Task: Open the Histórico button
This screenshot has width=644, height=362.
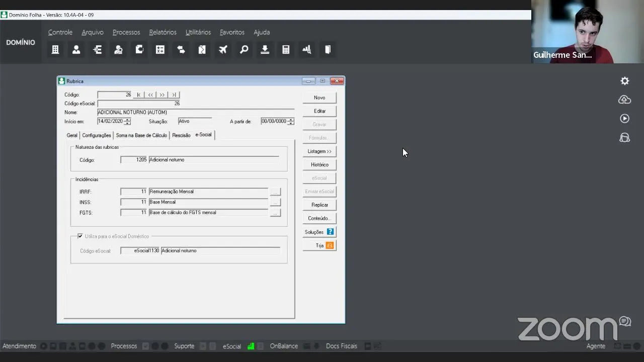Action: pyautogui.click(x=319, y=164)
